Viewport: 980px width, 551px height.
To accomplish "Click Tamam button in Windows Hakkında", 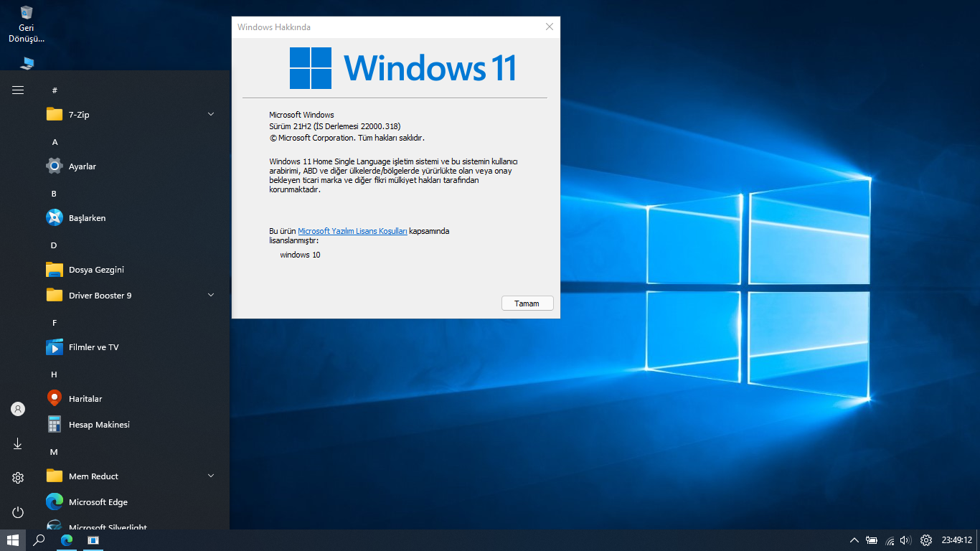I will click(527, 303).
